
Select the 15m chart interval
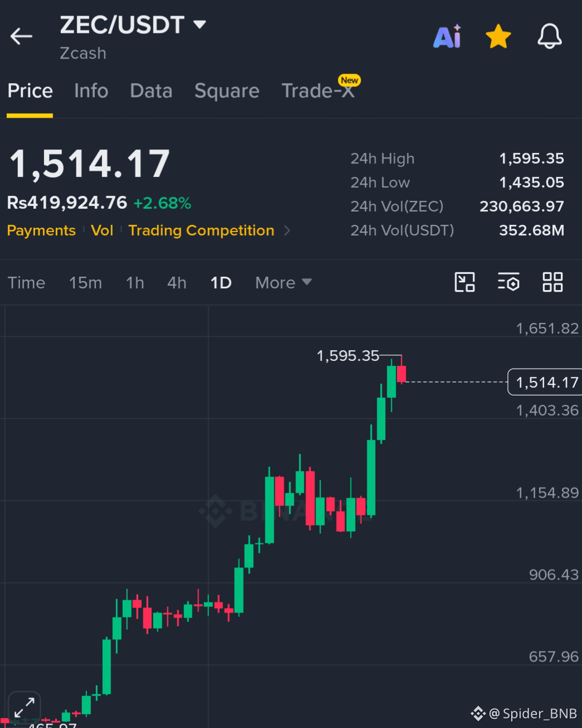point(85,283)
